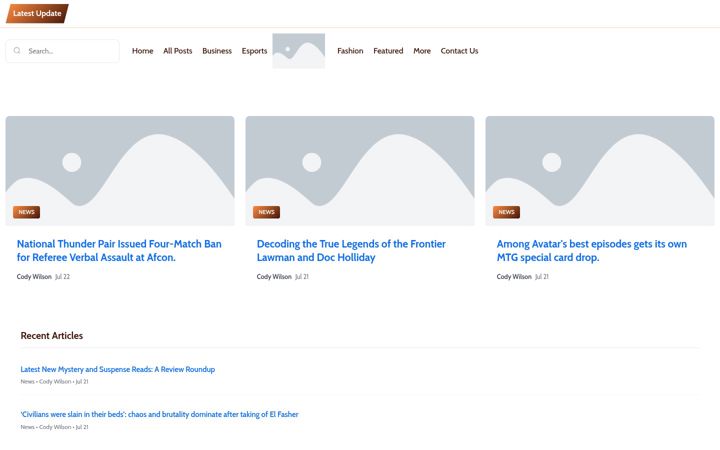Click the Recent Articles heading
This screenshot has height=450, width=720.
point(52,336)
